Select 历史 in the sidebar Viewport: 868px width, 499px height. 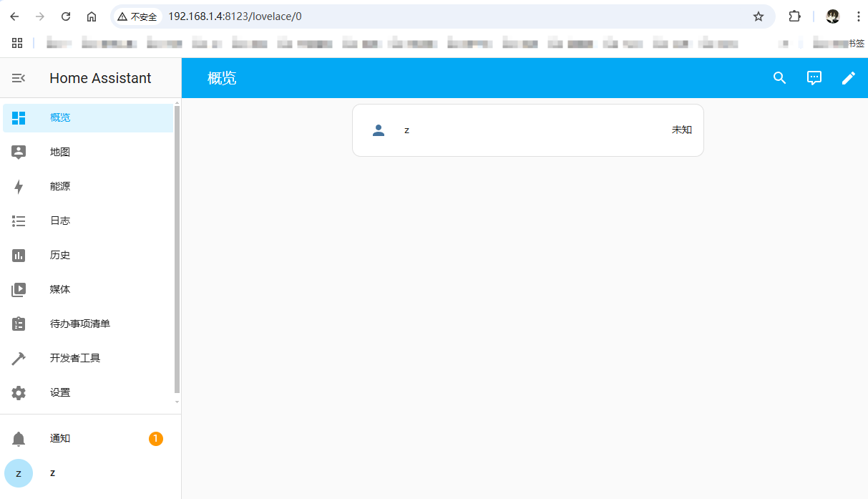click(60, 255)
